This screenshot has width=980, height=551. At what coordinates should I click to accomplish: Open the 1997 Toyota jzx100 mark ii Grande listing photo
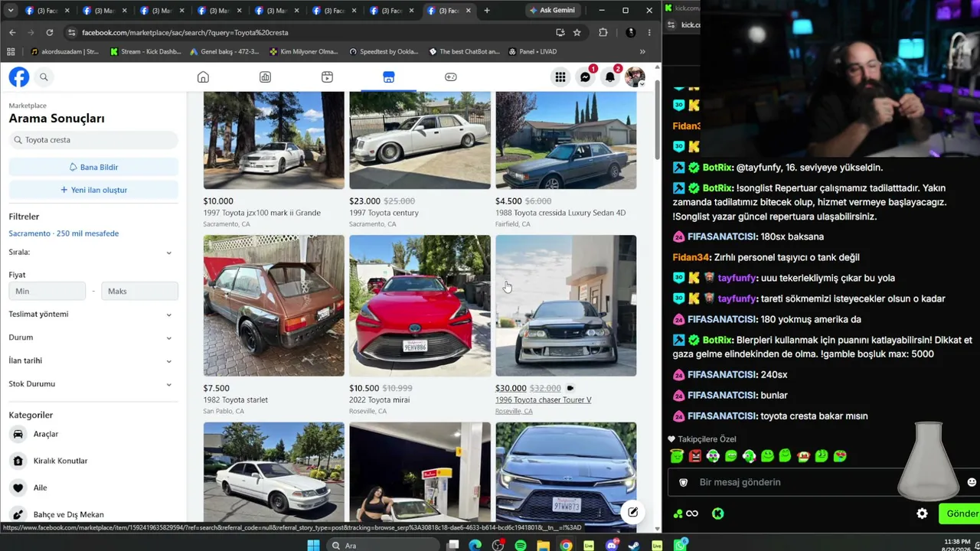[x=273, y=140]
